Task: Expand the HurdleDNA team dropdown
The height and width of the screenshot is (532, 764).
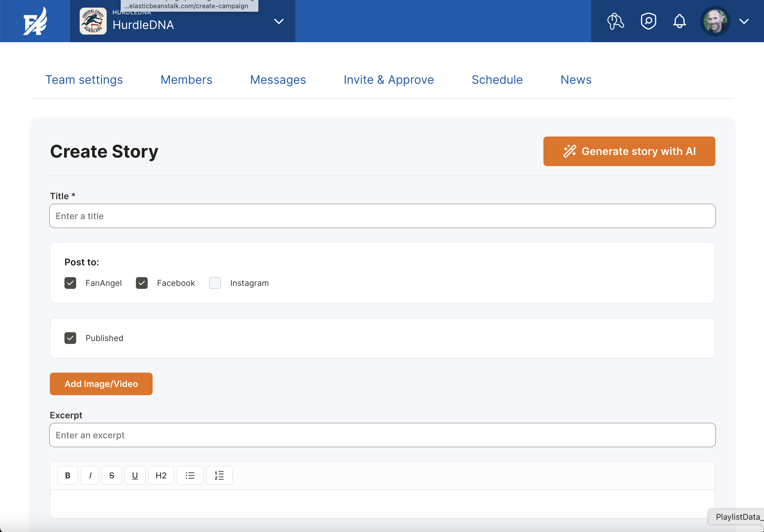Action: tap(279, 21)
